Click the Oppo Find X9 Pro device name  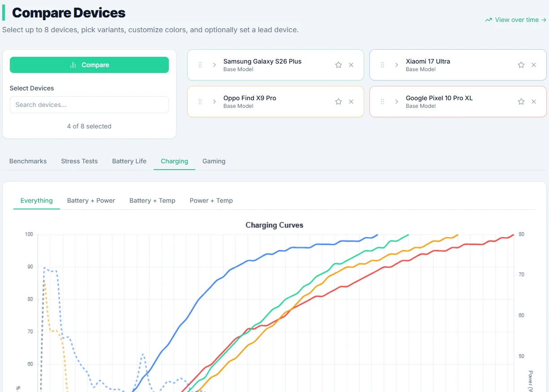tap(250, 98)
